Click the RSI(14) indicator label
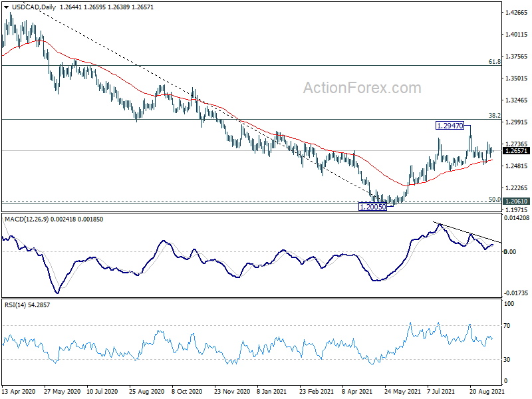532x399 pixels. point(15,305)
